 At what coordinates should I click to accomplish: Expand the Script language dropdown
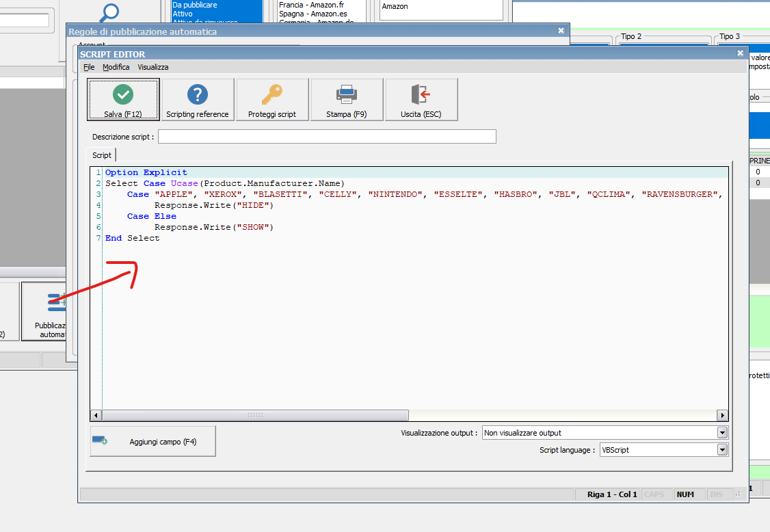tap(722, 450)
